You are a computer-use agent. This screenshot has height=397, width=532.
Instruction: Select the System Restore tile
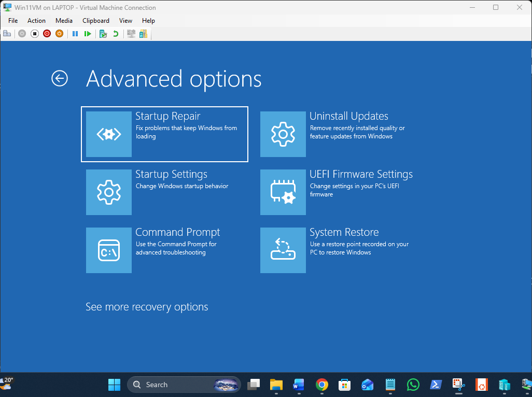338,250
